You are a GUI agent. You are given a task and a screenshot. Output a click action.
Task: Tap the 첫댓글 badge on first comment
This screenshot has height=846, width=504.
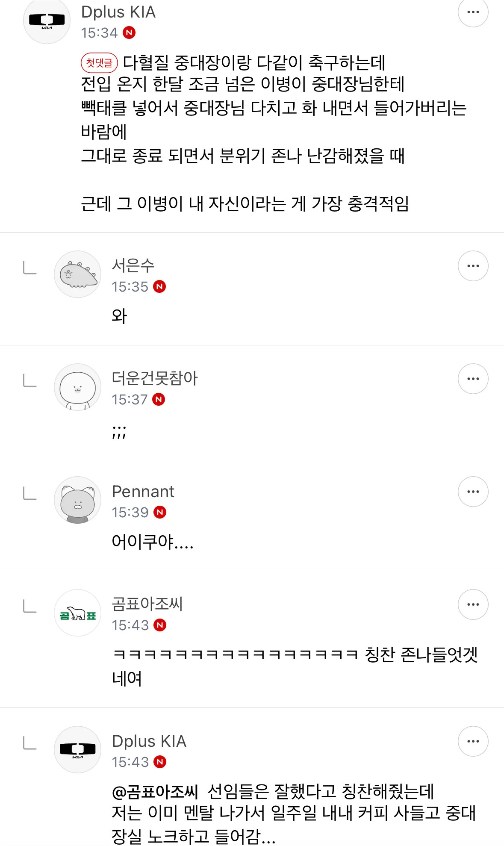click(x=99, y=63)
